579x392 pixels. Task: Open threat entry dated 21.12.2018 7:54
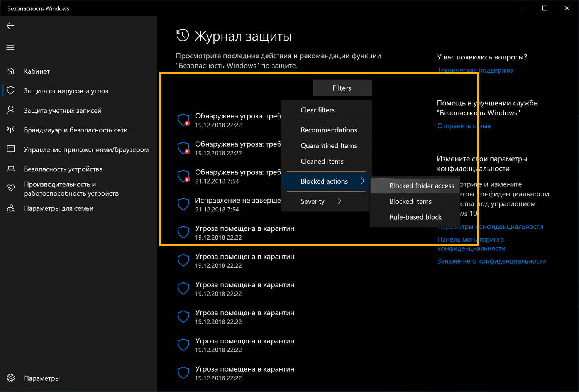[229, 176]
